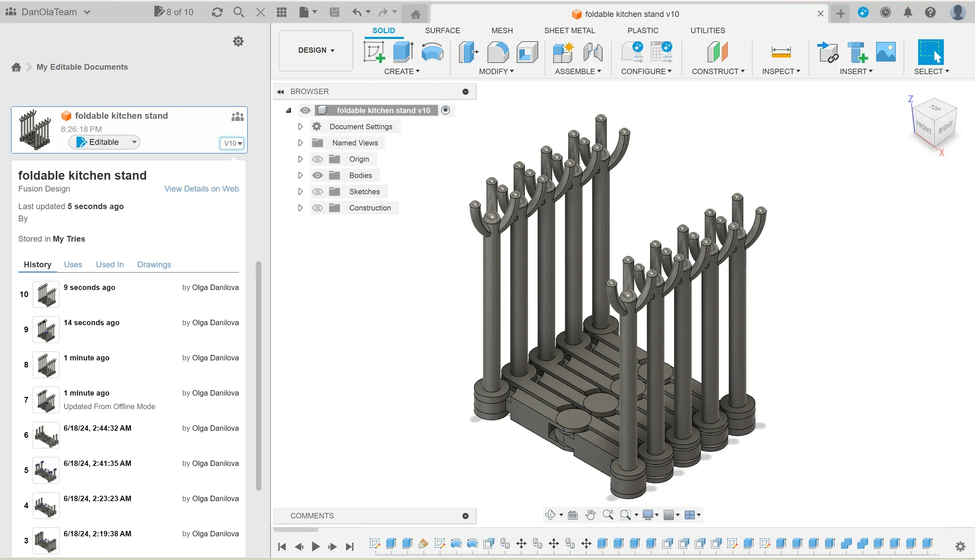
Task: Open the grid apps launcher icon
Action: coord(282,12)
